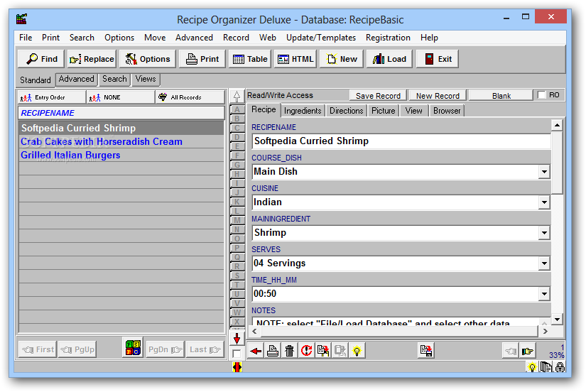Click the Find magnifier toolbar button
Screen dimensions: 586x392
click(41, 59)
